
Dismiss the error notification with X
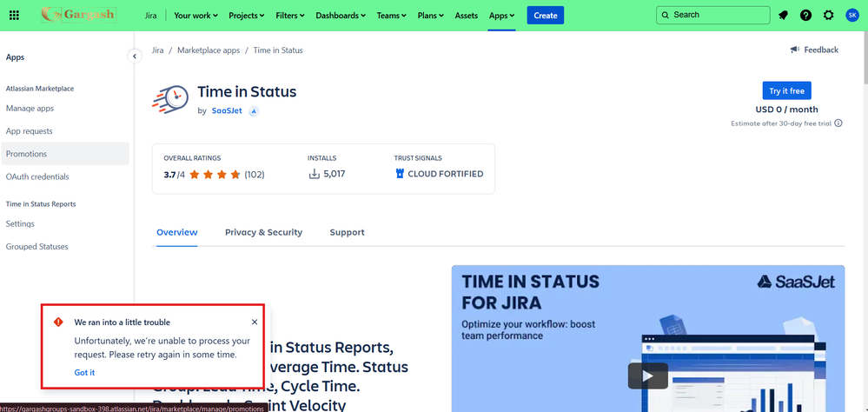click(x=254, y=322)
